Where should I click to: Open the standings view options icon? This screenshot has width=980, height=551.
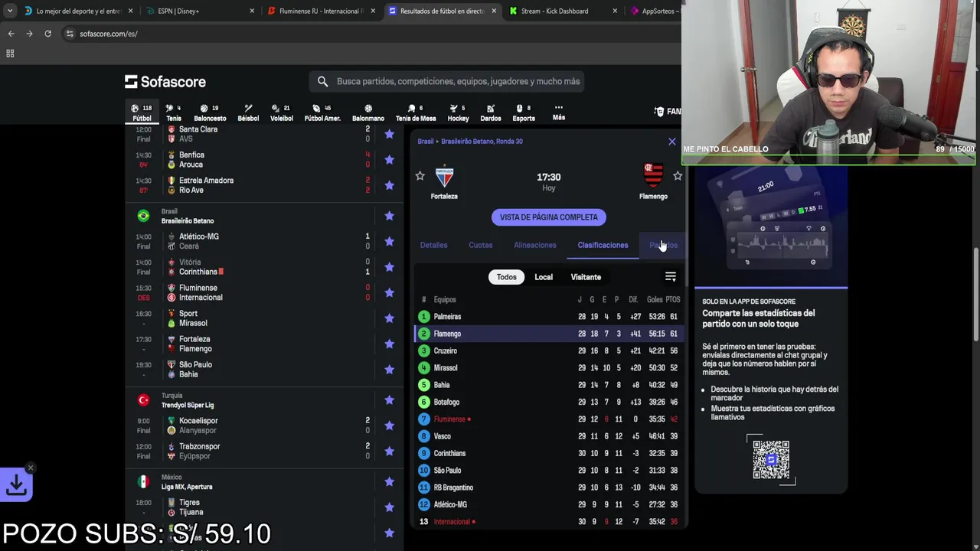[671, 277]
